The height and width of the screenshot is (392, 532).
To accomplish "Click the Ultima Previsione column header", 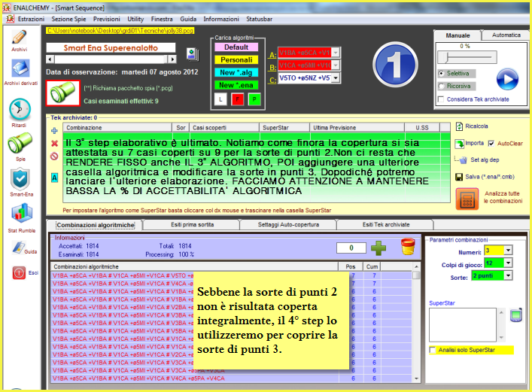I will (357, 128).
